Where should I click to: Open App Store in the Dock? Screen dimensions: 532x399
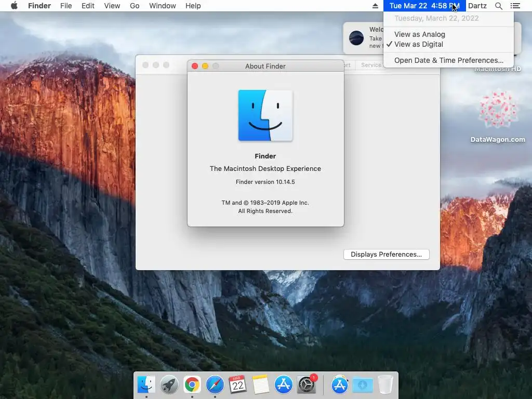283,384
